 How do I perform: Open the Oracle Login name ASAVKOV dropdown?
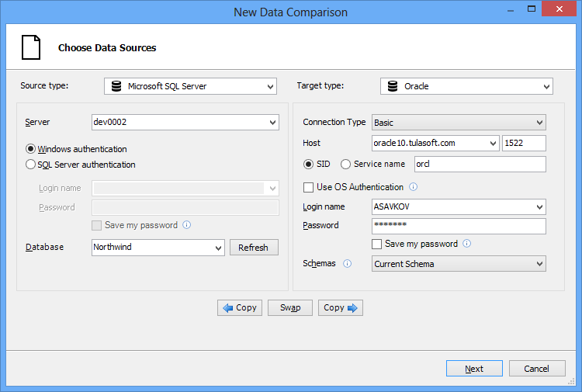click(x=459, y=206)
